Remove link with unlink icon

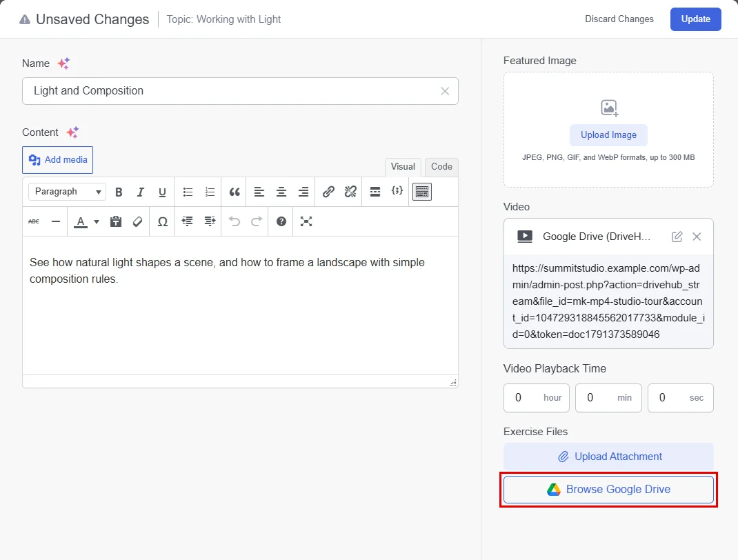point(350,192)
